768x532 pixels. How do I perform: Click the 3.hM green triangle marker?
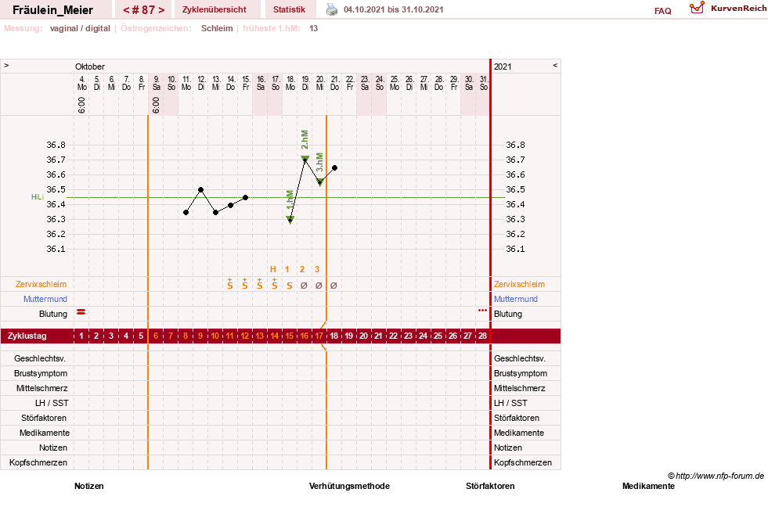(320, 182)
